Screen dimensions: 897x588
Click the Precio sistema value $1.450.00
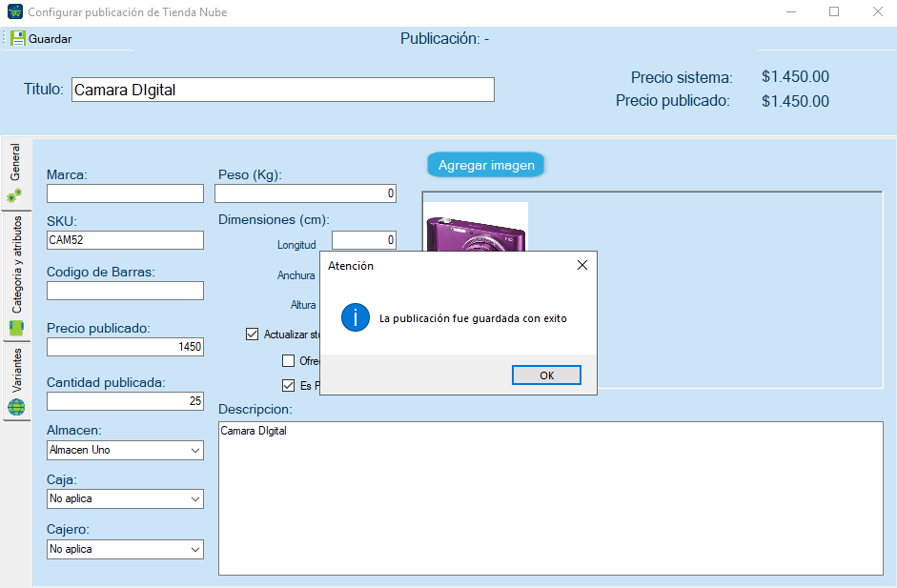[795, 76]
